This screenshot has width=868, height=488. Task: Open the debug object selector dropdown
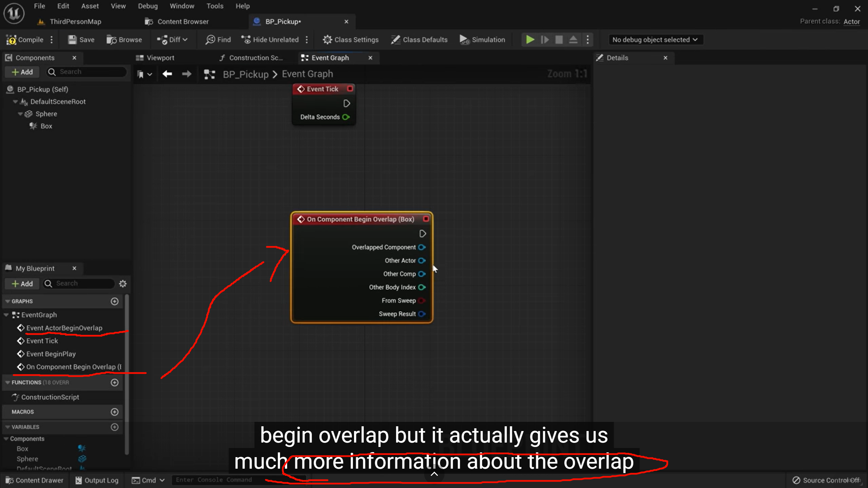(655, 40)
